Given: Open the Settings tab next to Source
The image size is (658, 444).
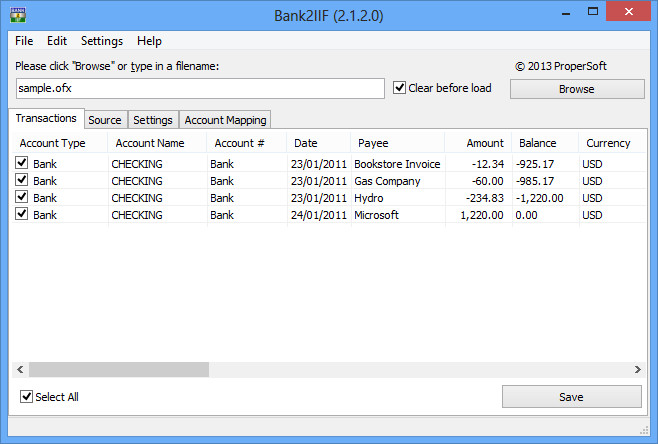Looking at the screenshot, I should pos(153,120).
